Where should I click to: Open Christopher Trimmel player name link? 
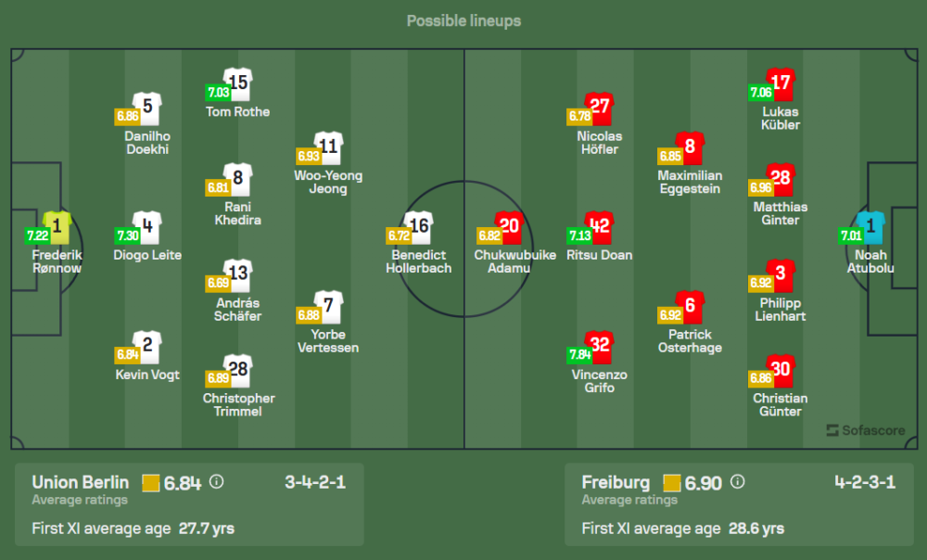tap(238, 405)
